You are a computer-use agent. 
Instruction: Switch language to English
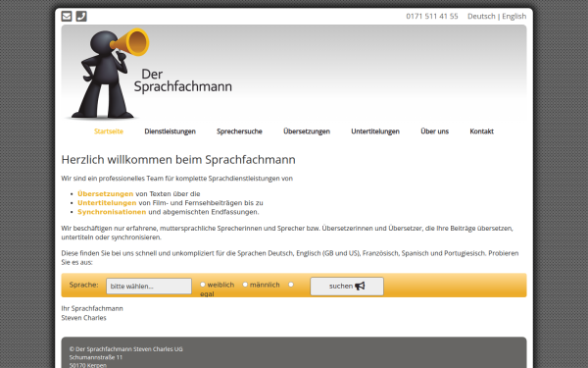pos(514,16)
